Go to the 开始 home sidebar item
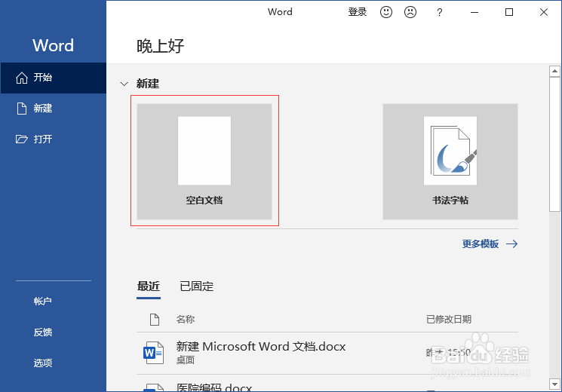The height and width of the screenshot is (392, 562). [54, 78]
